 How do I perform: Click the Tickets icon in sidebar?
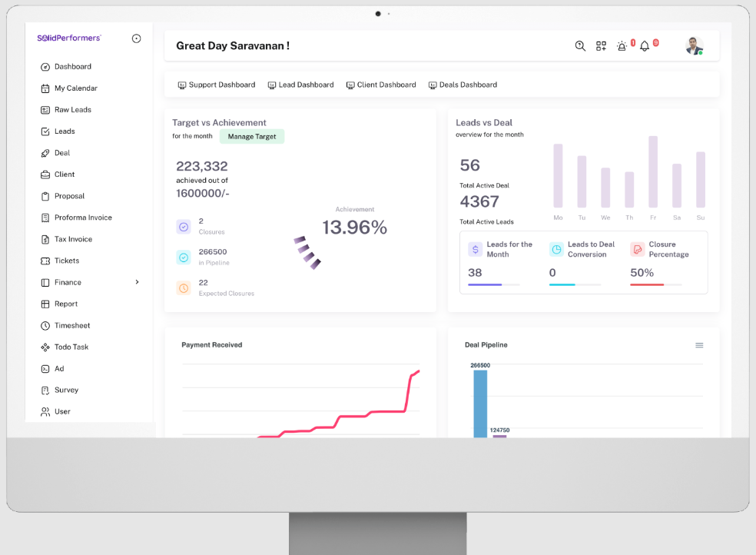[x=45, y=261]
